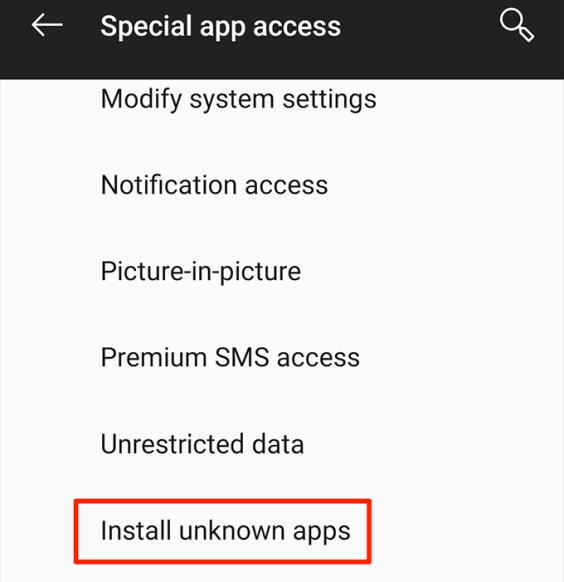Viewport: 564px width, 582px height.
Task: Return to previous screen via back arrow
Action: point(47,25)
